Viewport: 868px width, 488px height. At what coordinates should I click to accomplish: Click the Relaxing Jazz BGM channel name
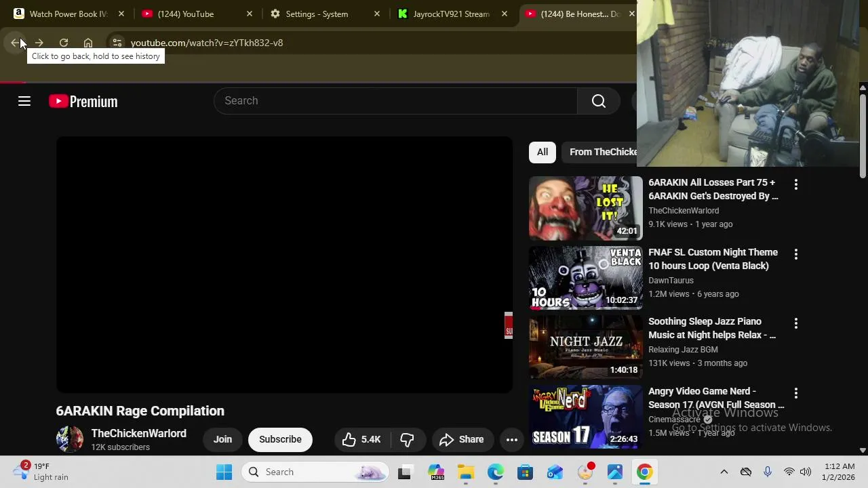point(683,350)
